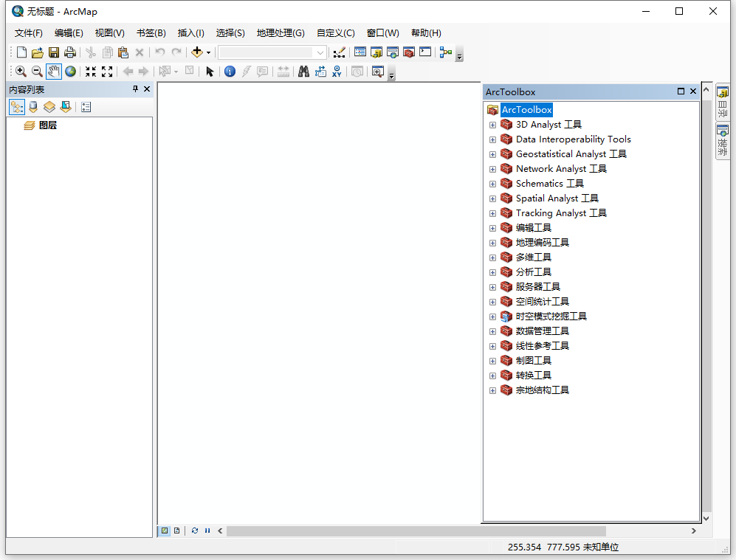The image size is (736, 560).
Task: Open the Editor toolbar icon
Action: point(339,52)
